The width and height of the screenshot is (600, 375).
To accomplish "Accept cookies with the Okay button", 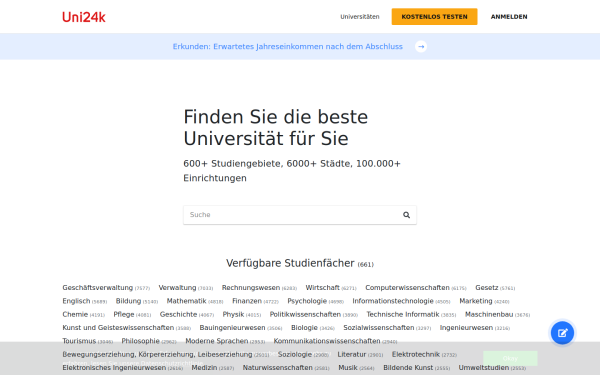I will tap(510, 359).
